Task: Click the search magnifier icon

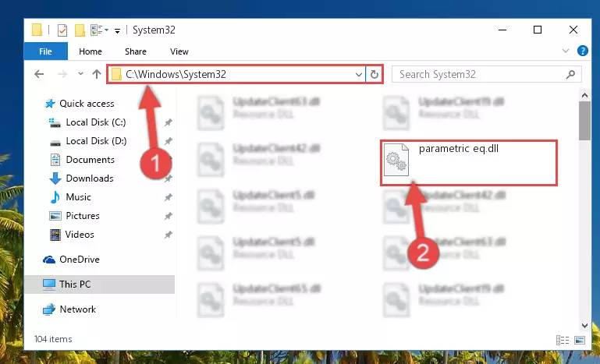Action: pos(570,74)
